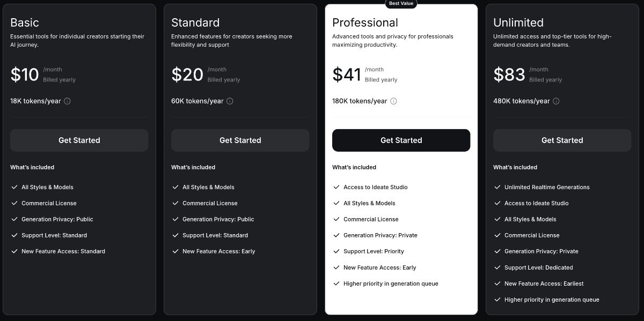
Task: Click Higher priority in generation queue under Professional
Action: click(391, 283)
